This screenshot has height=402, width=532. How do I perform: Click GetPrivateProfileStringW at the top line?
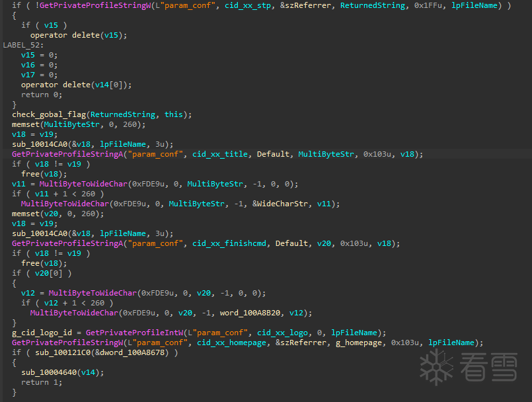pos(95,5)
